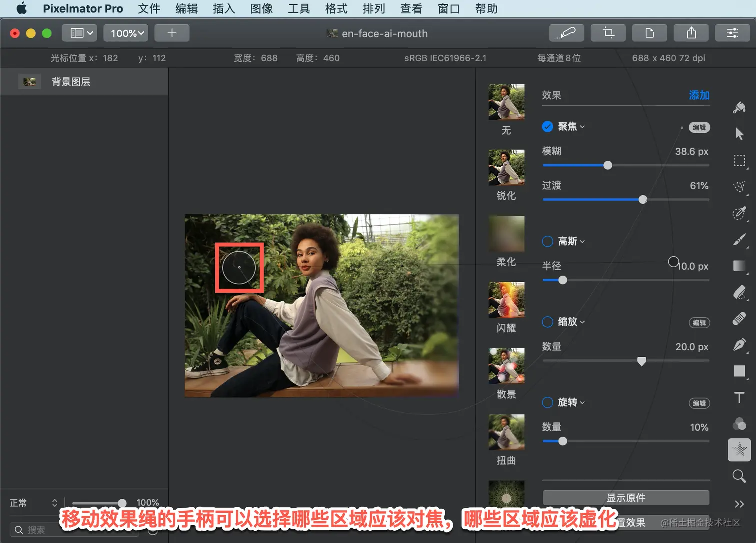Enable the 缩放 effect checkbox
The image size is (756, 543).
coord(547,322)
